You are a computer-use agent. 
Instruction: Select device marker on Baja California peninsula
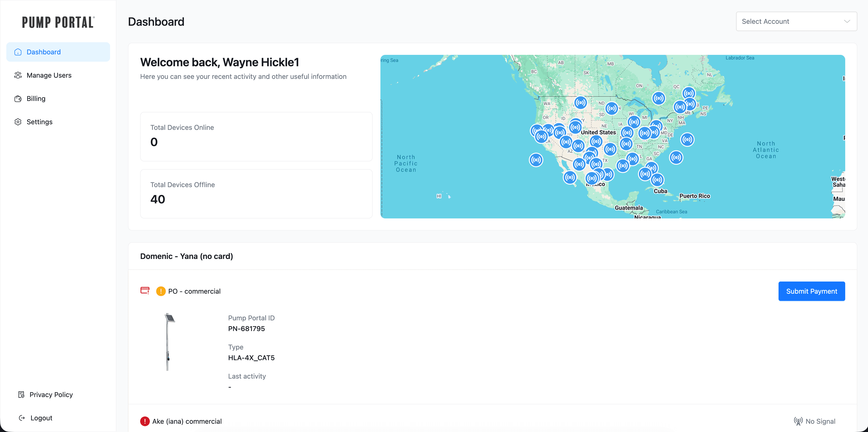570,177
